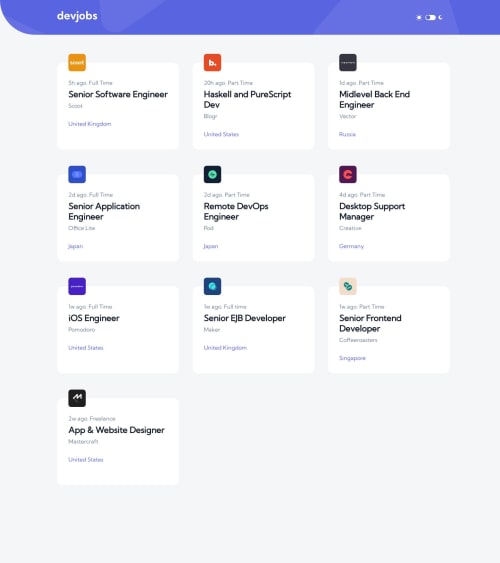
Task: Click '1w ago · Part Time' text
Action: [362, 307]
